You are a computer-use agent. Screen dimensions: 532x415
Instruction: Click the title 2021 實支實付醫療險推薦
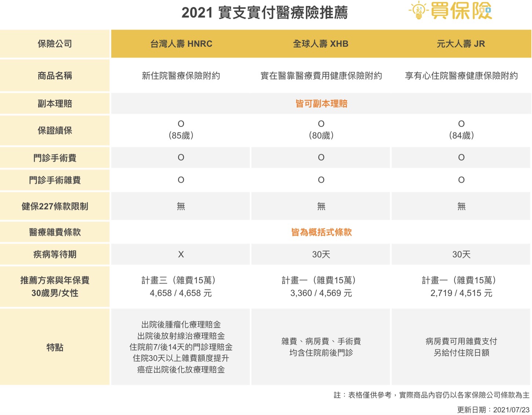[x=265, y=13]
